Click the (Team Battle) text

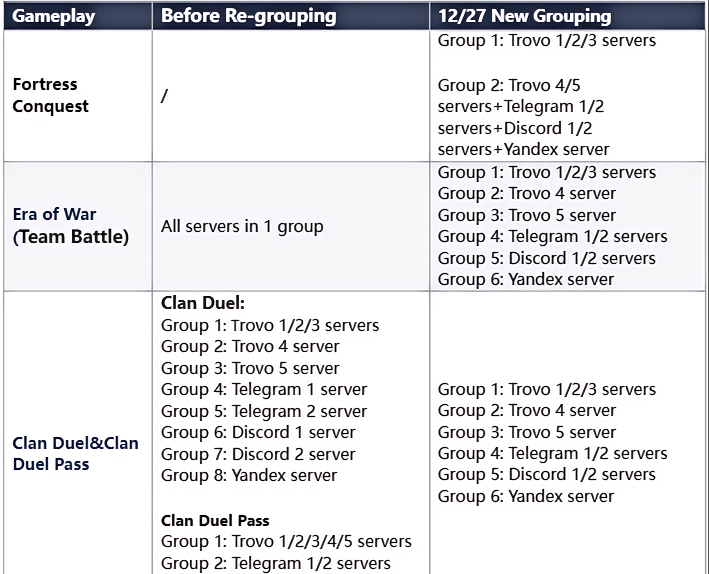pos(71,237)
